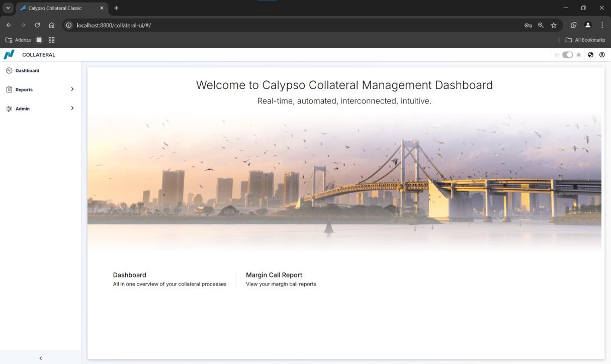Expand the Reports submenu in the sidebar
This screenshot has width=611, height=364.
point(40,89)
